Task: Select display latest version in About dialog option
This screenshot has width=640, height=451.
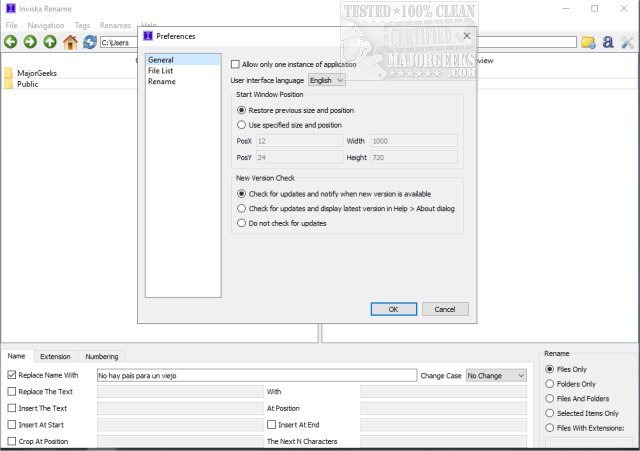Action: coord(241,208)
